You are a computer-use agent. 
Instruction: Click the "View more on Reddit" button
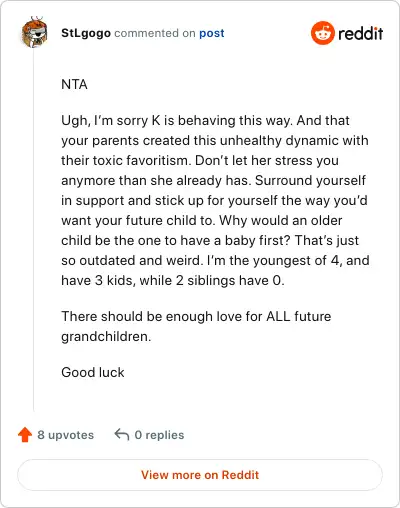pos(200,475)
